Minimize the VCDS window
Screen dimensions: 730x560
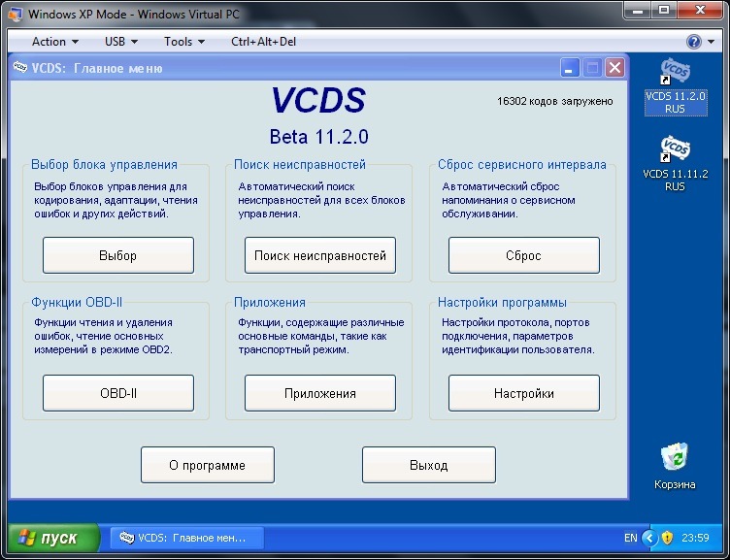(570, 68)
